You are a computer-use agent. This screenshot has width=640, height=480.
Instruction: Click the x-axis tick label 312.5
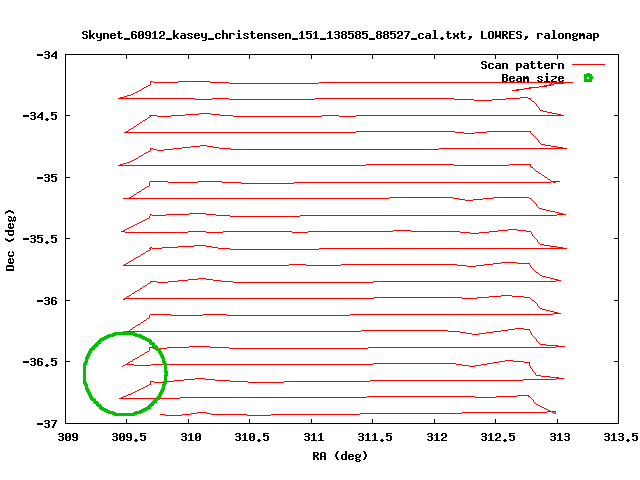point(498,437)
